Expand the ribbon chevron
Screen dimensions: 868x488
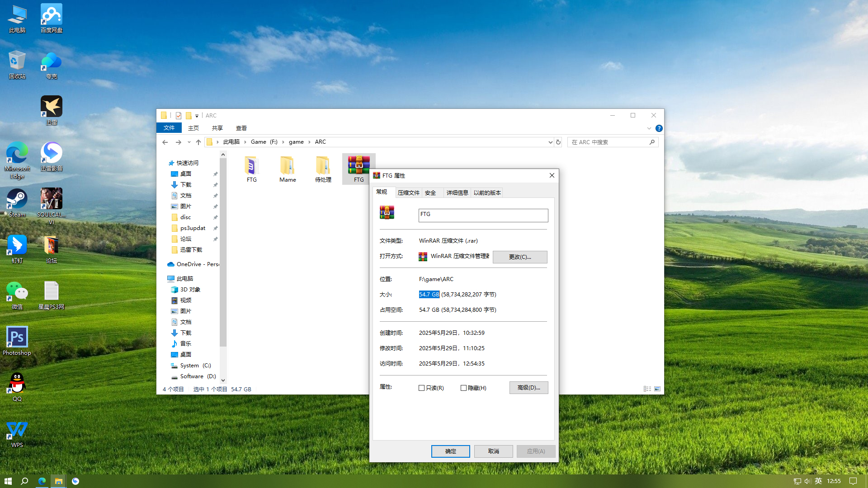(649, 128)
